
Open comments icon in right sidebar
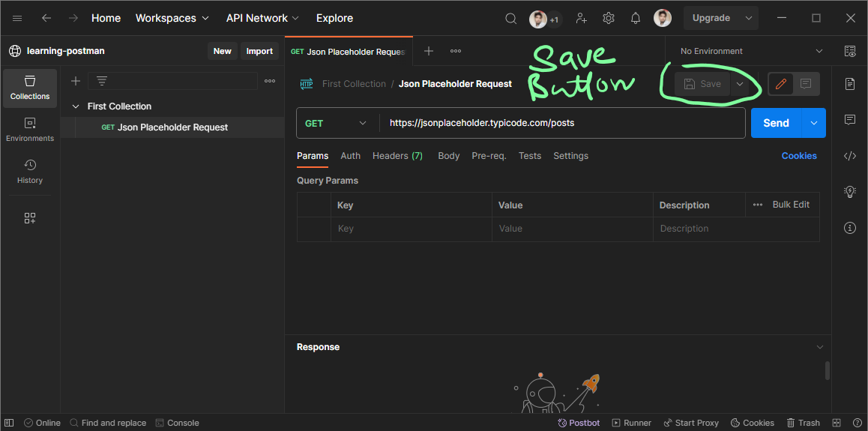[850, 119]
